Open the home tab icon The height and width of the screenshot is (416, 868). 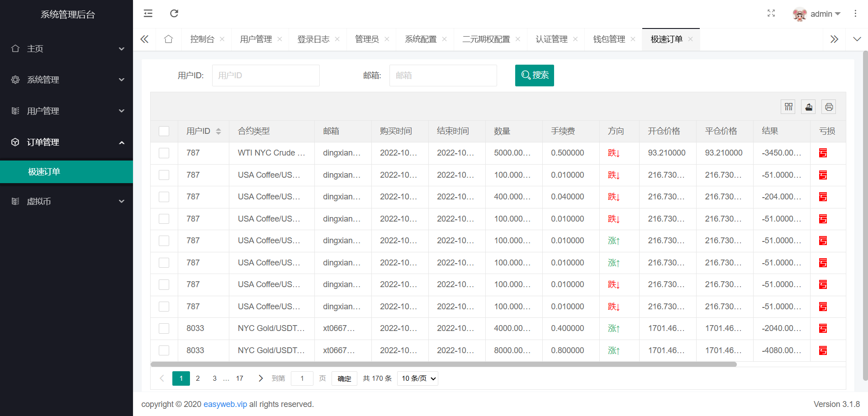pos(168,39)
